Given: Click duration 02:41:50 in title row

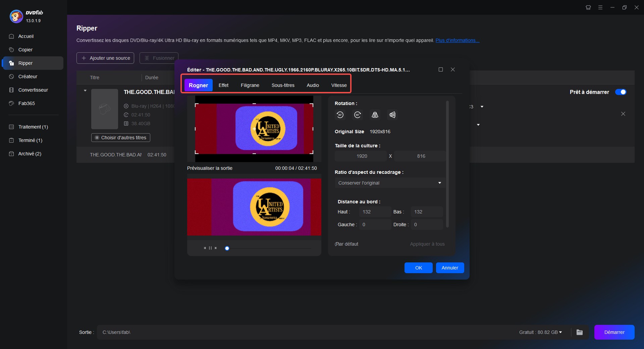Looking at the screenshot, I should [x=157, y=155].
